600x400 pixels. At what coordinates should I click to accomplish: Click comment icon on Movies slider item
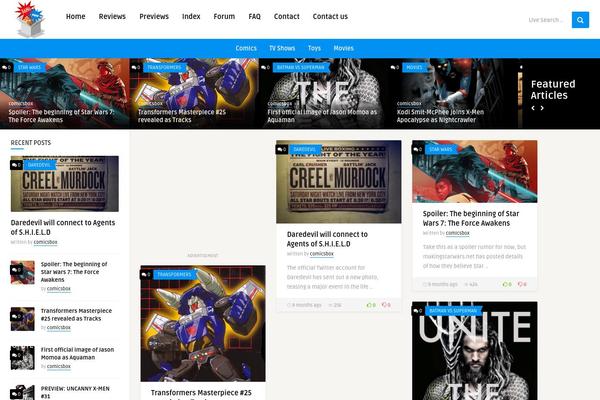coord(395,67)
